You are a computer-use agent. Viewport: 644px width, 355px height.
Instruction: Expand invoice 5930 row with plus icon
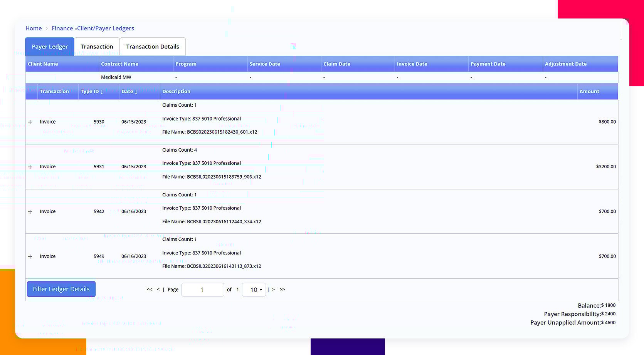point(30,122)
